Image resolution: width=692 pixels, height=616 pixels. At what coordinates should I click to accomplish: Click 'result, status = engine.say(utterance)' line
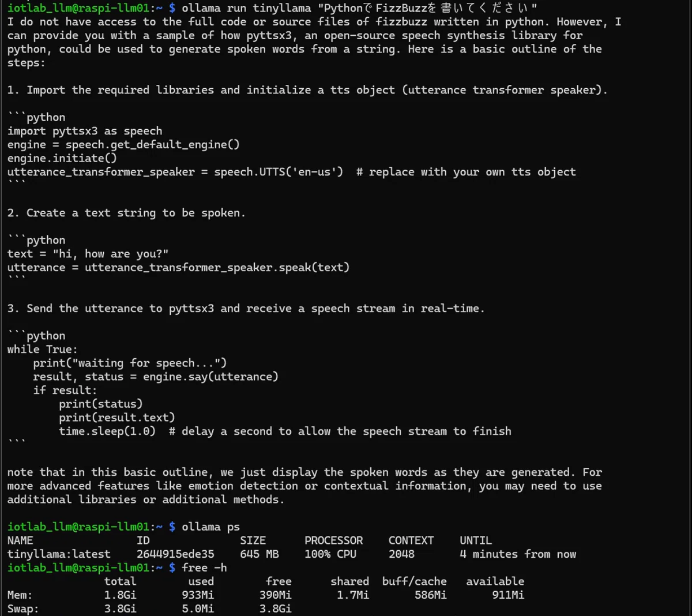[156, 377]
